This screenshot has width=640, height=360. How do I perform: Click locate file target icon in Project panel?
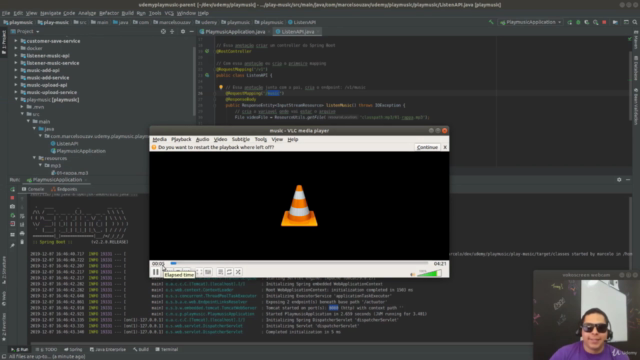163,31
